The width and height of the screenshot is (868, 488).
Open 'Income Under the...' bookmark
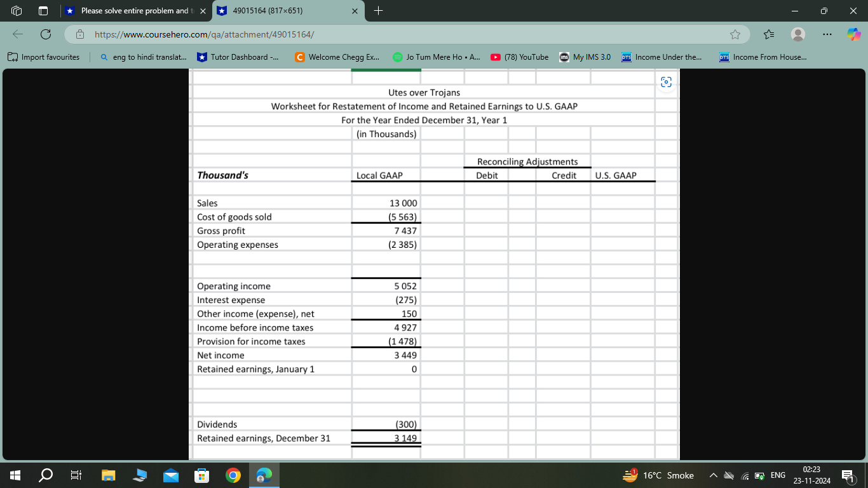(x=661, y=57)
